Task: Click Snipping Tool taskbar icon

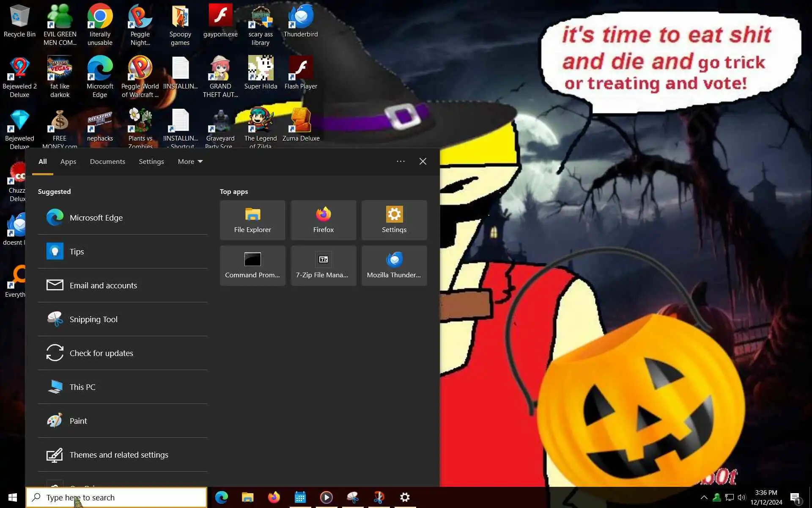Action: pos(353,497)
